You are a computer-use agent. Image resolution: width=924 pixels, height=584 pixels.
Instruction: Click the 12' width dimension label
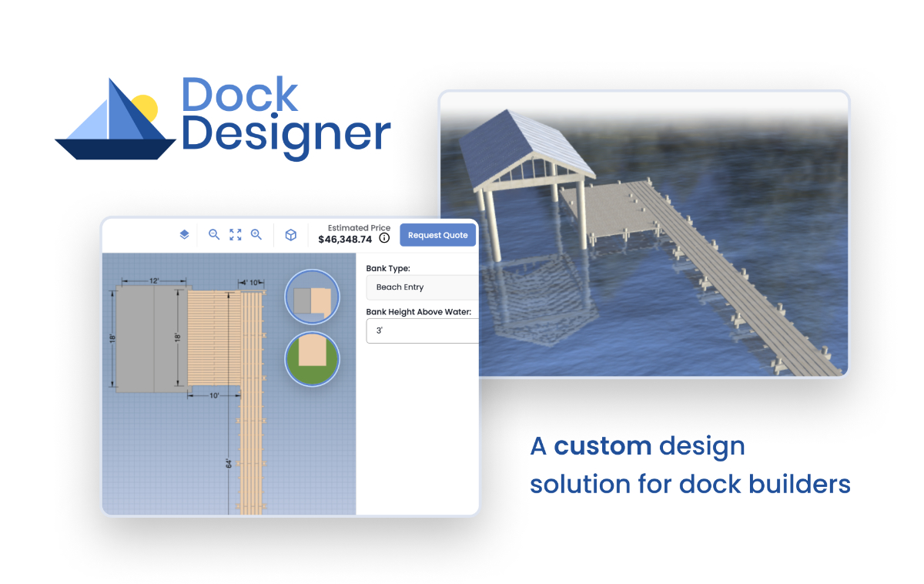[155, 281]
